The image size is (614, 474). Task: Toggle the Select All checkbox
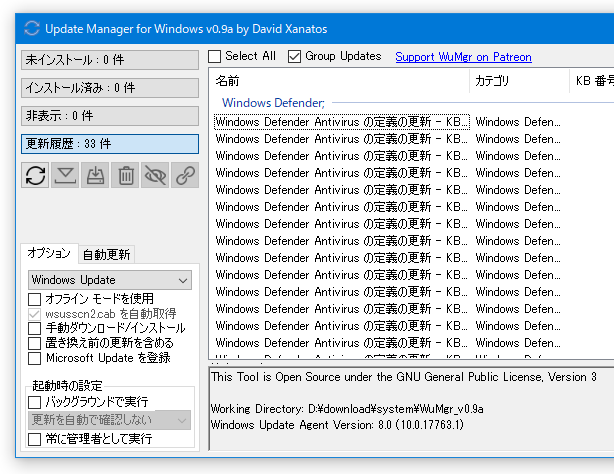click(x=215, y=56)
